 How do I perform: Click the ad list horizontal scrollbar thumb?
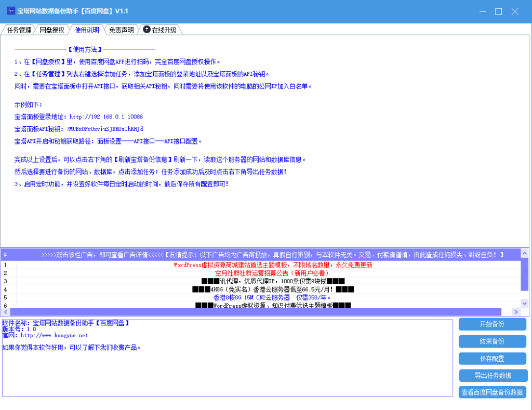point(256,312)
